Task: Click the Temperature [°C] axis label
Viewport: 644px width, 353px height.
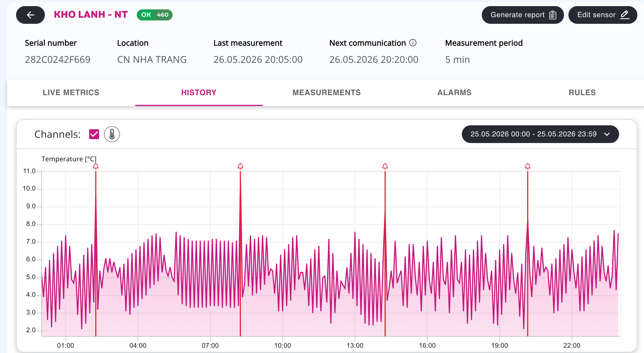Action: [69, 159]
